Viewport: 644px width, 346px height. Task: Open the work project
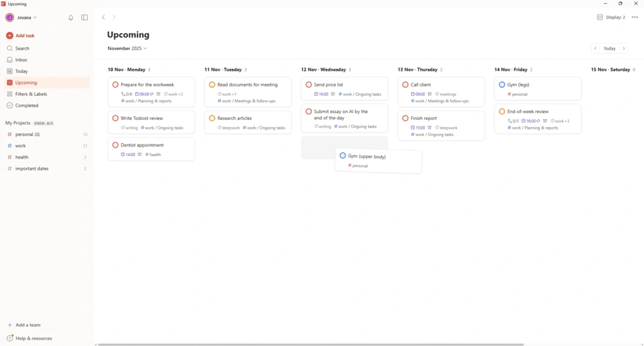(47, 146)
